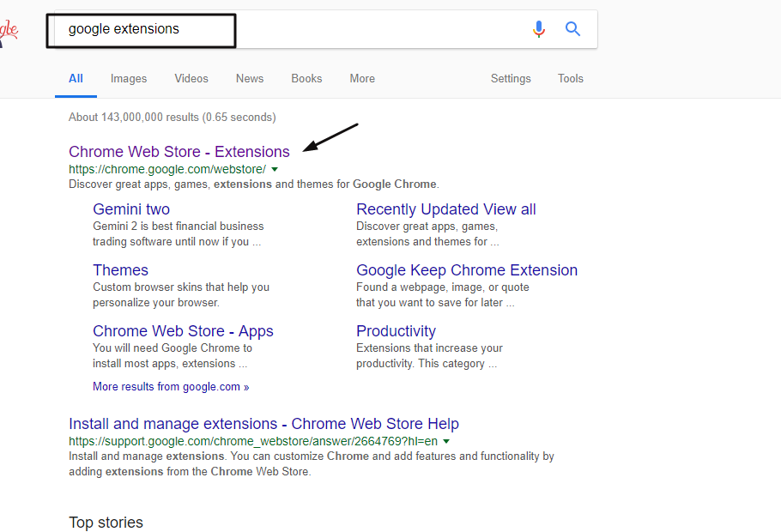Open Chrome Web Store - Apps sitelink
Image resolution: width=781 pixels, height=532 pixels.
tap(183, 330)
